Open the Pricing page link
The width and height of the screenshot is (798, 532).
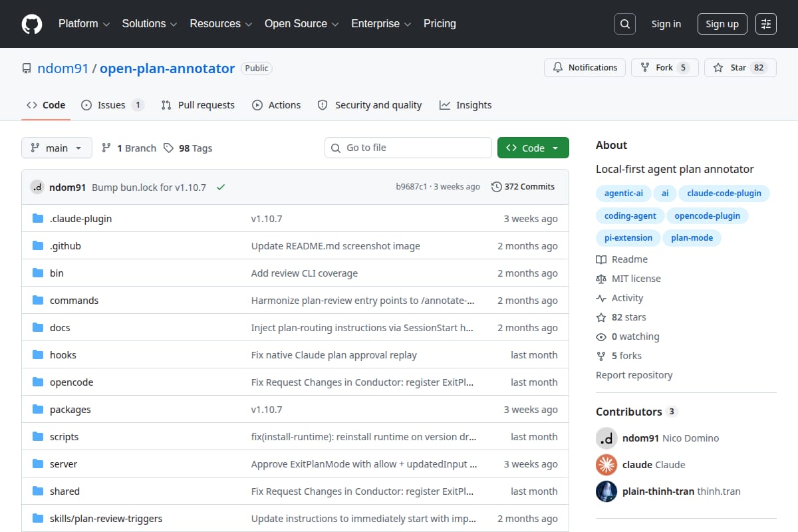(440, 24)
